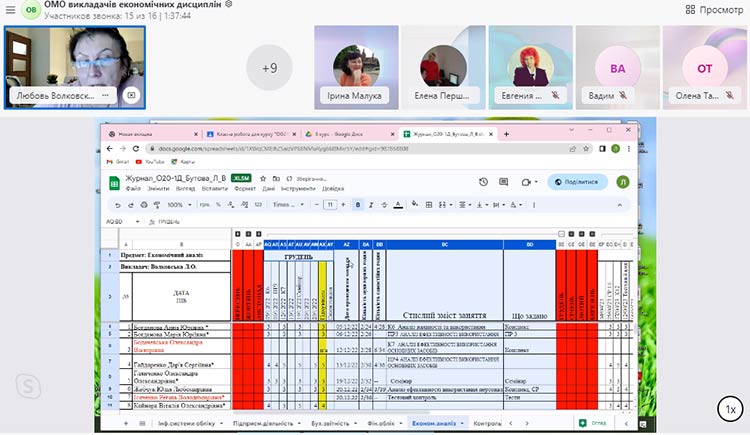
Task: Open the Формат menu
Action: (244, 188)
